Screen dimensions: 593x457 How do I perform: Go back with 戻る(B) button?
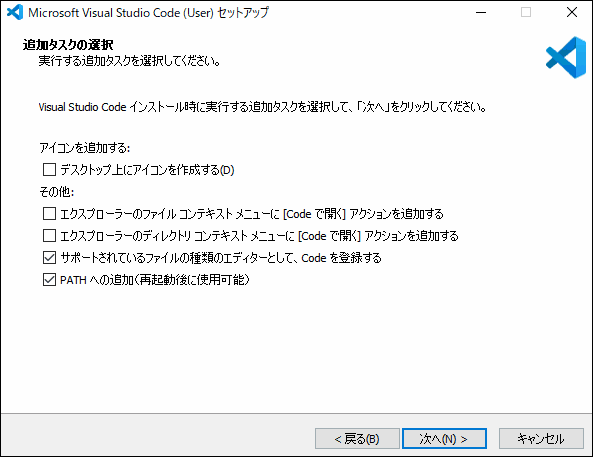[357, 439]
